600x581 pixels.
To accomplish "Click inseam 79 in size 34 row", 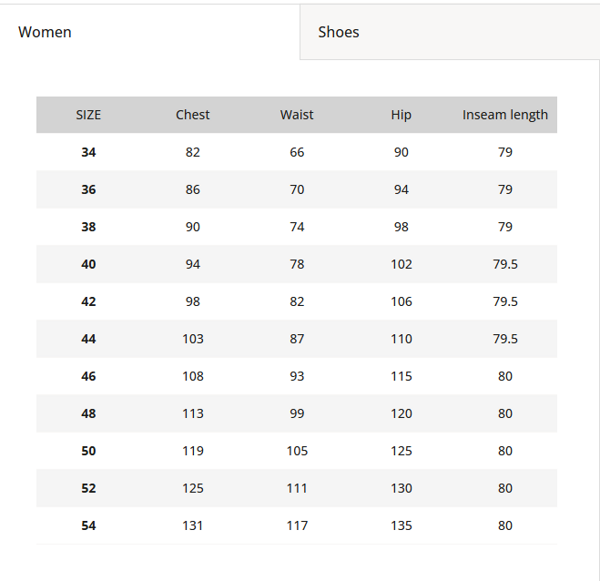I will [505, 152].
